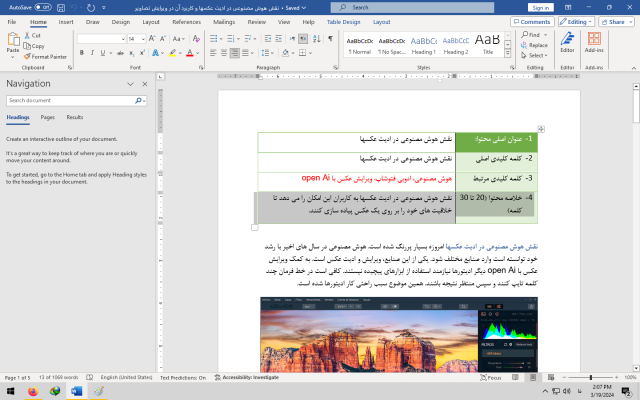
Task: Toggle italic formatting
Action: click(x=92, y=53)
